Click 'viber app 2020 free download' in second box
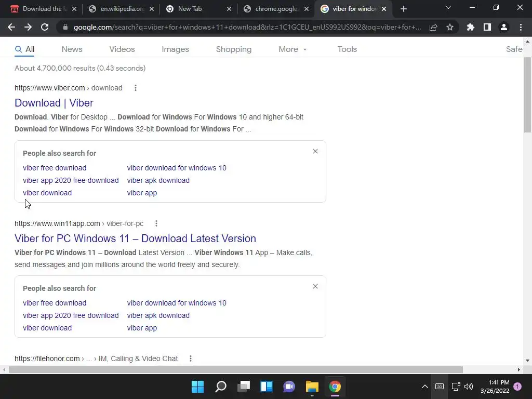The height and width of the screenshot is (399, 532). click(x=71, y=315)
